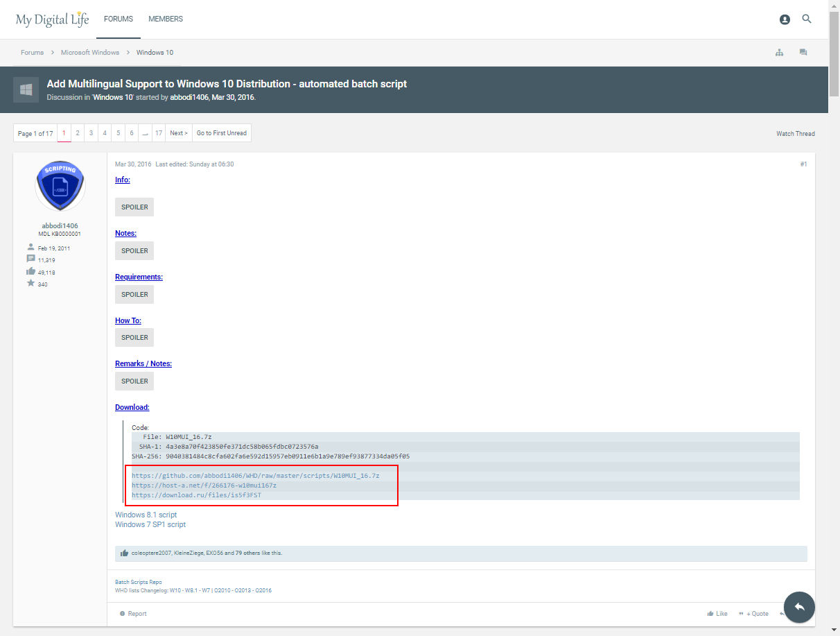This screenshot has height=636, width=840.
Task: Click the abbodi1406 username under avatar
Action: (60, 225)
